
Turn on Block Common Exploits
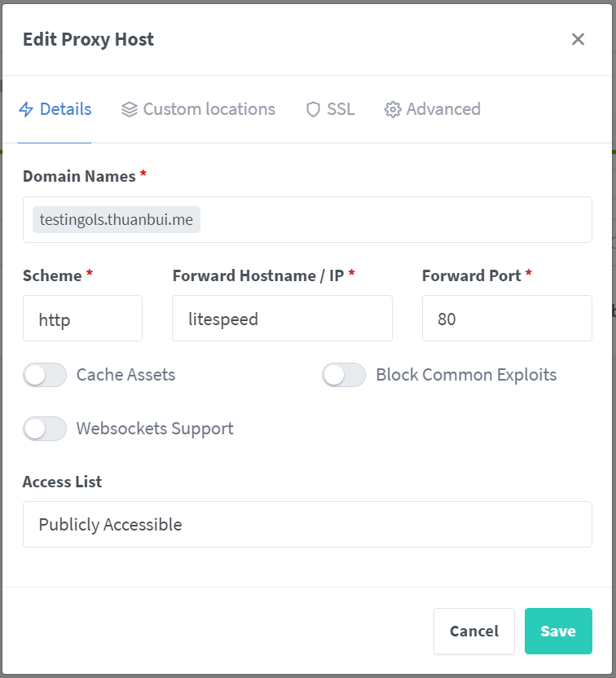344,375
